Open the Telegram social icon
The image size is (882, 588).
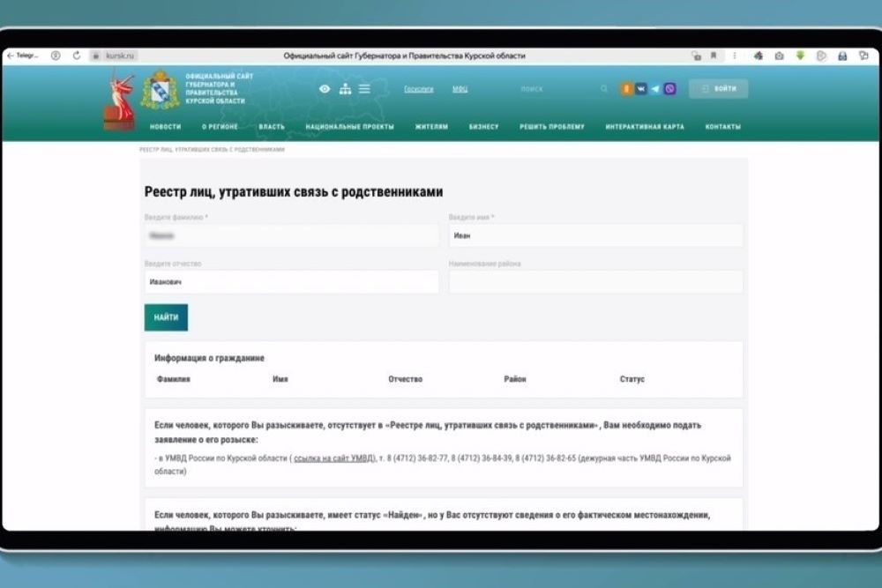pos(655,89)
